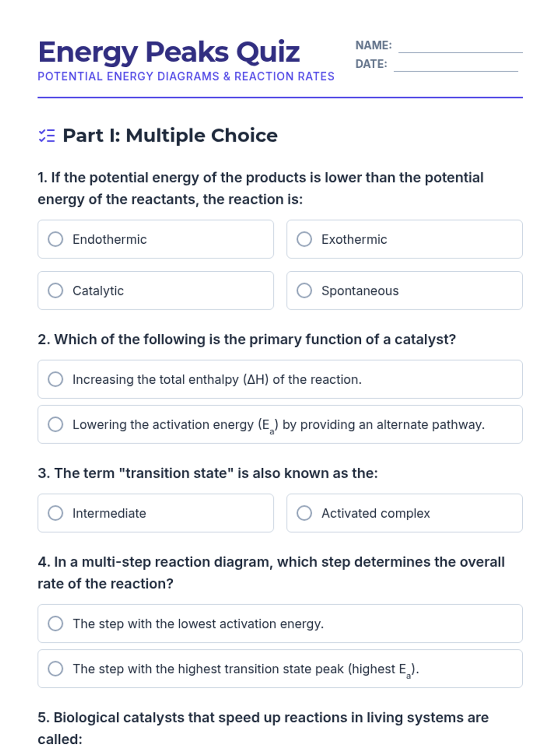Click the NAME input line
This screenshot has width=560, height=747.
[460, 47]
